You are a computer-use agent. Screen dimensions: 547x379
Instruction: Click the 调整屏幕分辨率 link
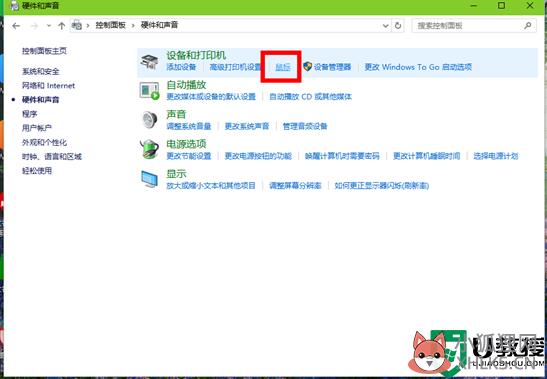point(295,186)
